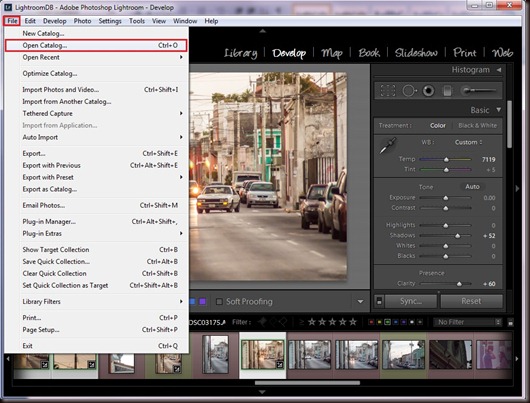
Task: Set Treatment to Black & White
Action: (x=478, y=125)
